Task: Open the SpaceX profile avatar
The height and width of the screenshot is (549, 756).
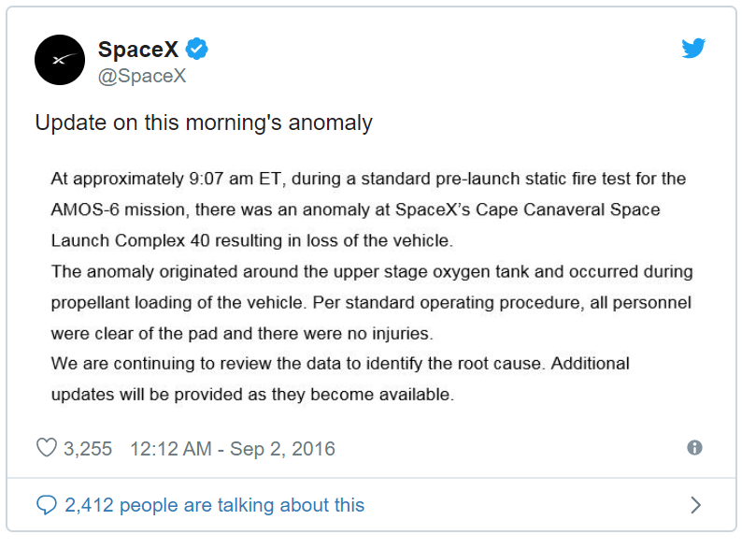Action: pyautogui.click(x=60, y=61)
